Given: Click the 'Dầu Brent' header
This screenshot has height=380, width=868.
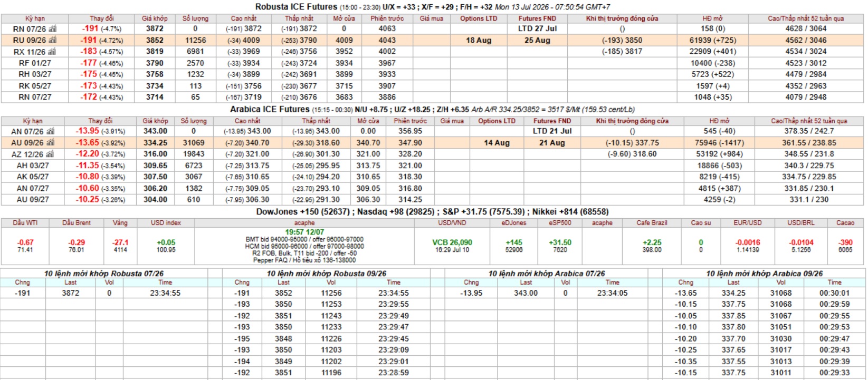Looking at the screenshot, I should (77, 223).
